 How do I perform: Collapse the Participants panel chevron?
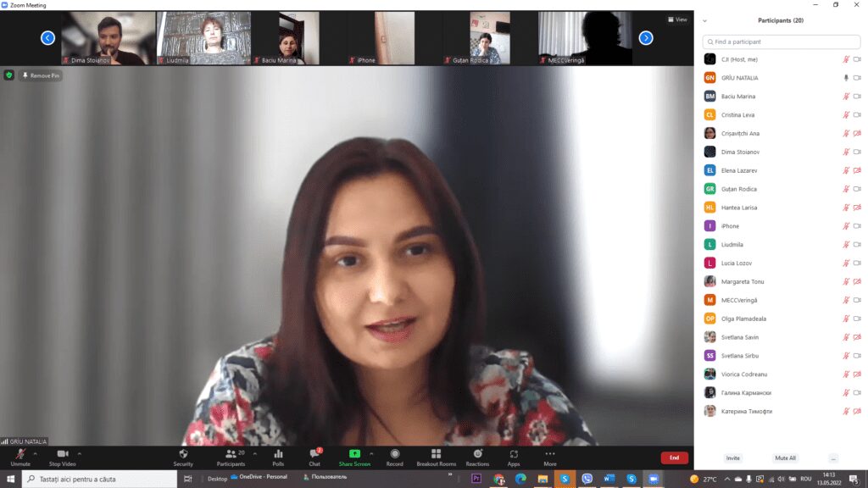(705, 20)
